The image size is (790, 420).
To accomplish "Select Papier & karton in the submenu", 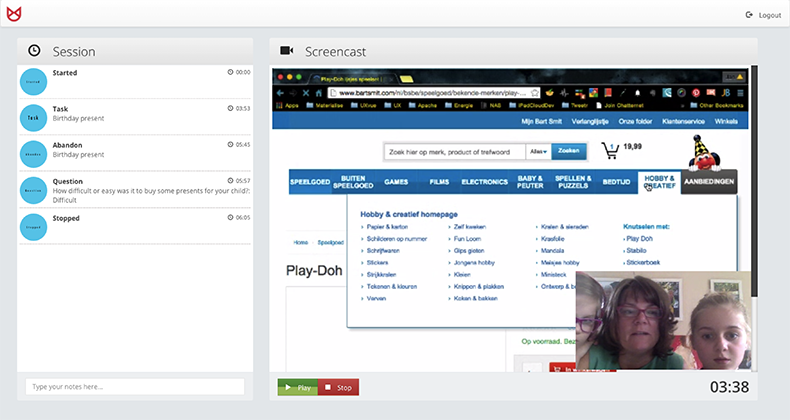I will click(387, 227).
